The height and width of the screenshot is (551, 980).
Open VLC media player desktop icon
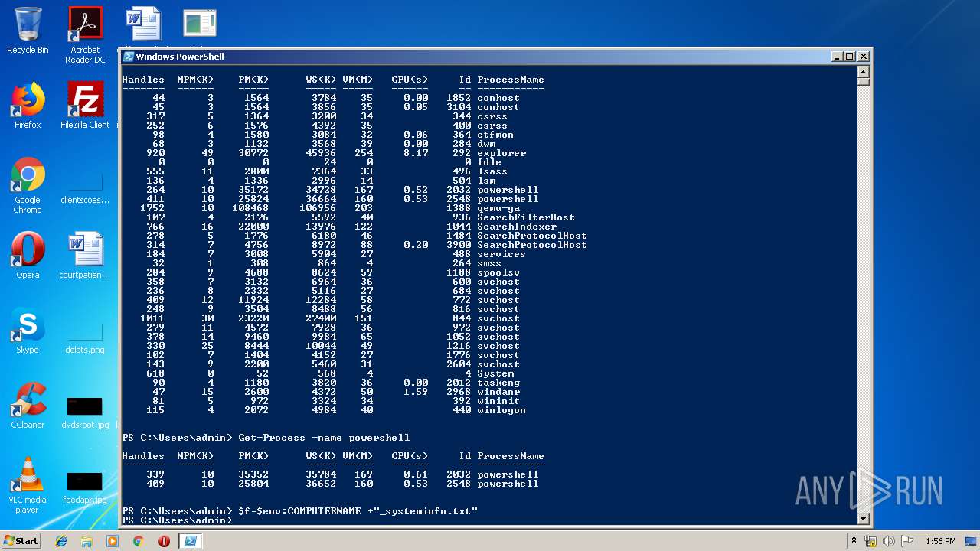pos(28,485)
